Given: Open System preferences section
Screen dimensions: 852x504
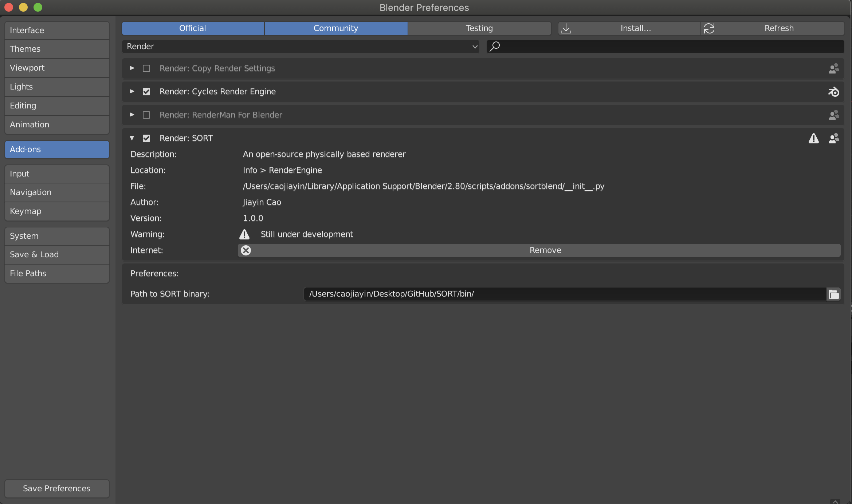Looking at the screenshot, I should coord(57,236).
